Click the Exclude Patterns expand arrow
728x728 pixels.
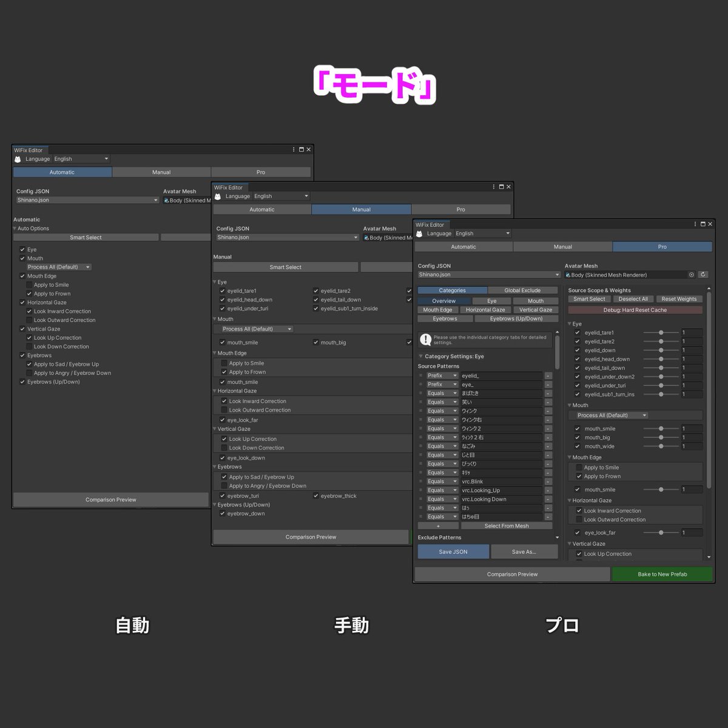click(557, 538)
